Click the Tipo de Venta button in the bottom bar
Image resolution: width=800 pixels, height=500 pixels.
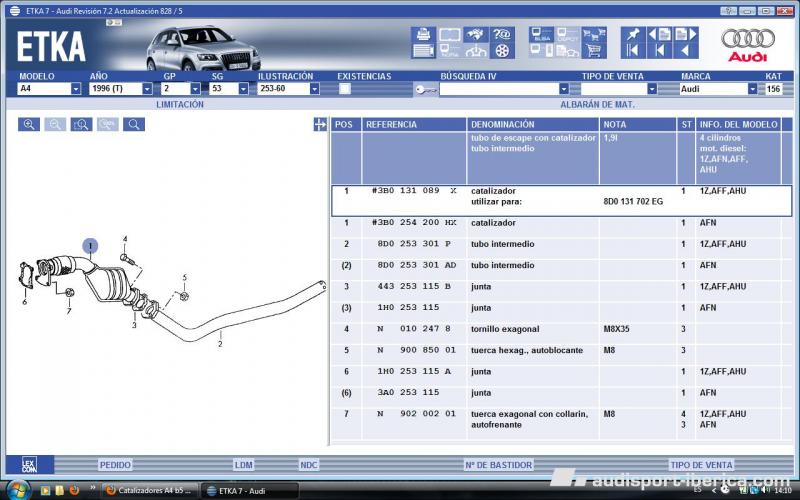[701, 465]
